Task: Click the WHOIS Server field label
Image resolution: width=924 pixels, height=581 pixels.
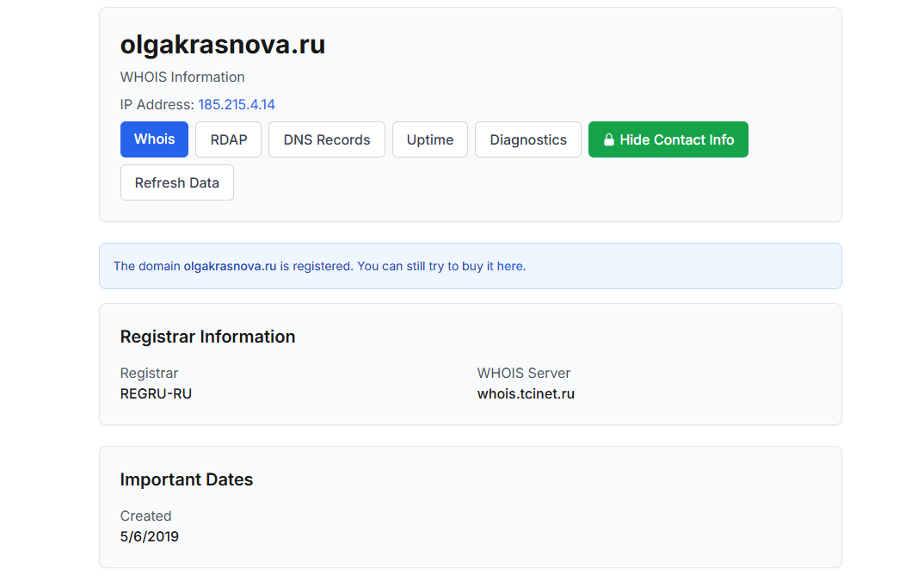Action: 523,373
